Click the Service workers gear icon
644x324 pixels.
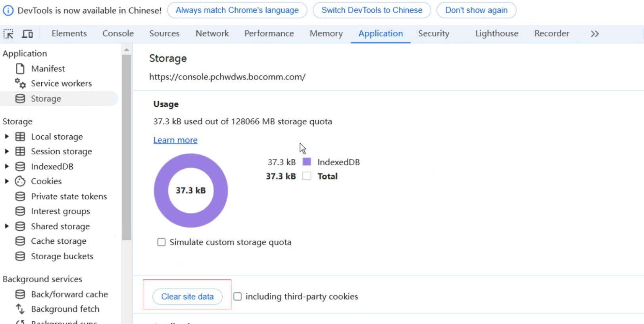(20, 83)
